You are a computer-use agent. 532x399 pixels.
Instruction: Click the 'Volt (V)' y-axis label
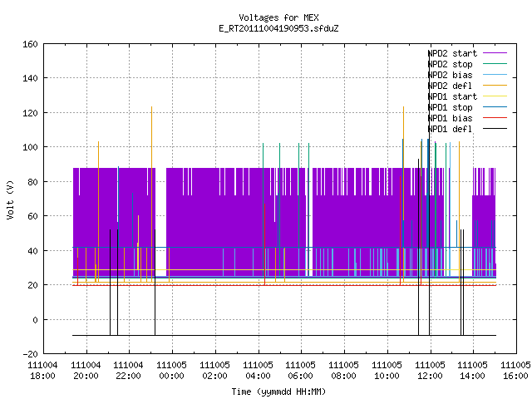pos(10,199)
